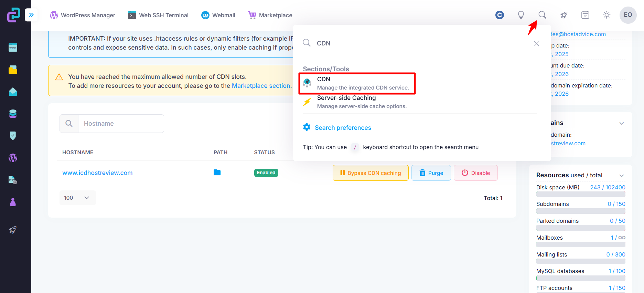Open WordPress Manager from top bar
This screenshot has height=293, width=644.
83,15
